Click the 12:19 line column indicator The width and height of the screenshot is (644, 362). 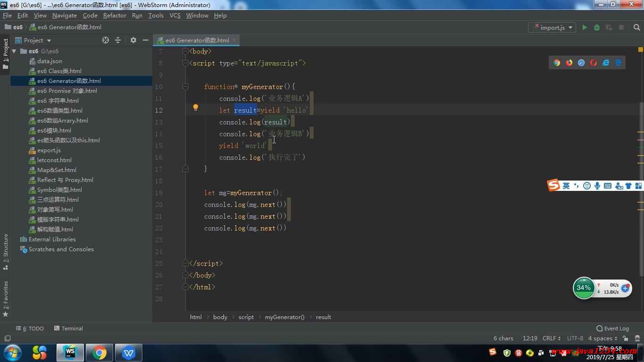(530, 338)
